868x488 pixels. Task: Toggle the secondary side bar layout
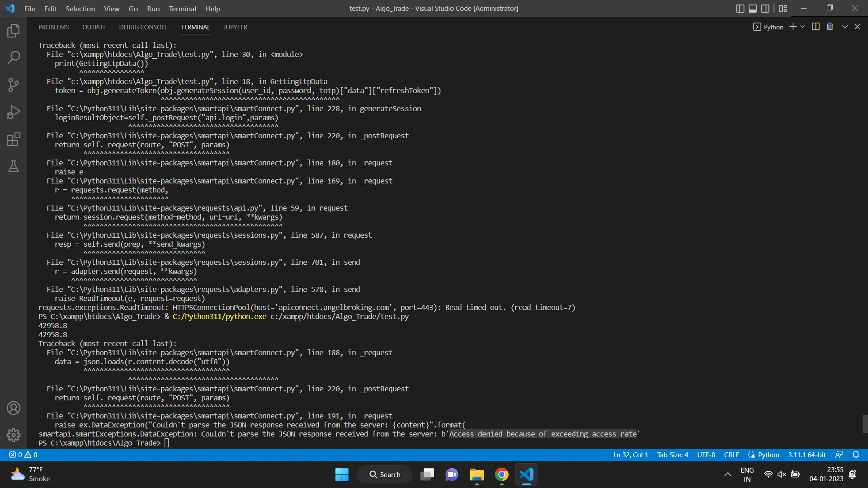pyautogui.click(x=765, y=9)
